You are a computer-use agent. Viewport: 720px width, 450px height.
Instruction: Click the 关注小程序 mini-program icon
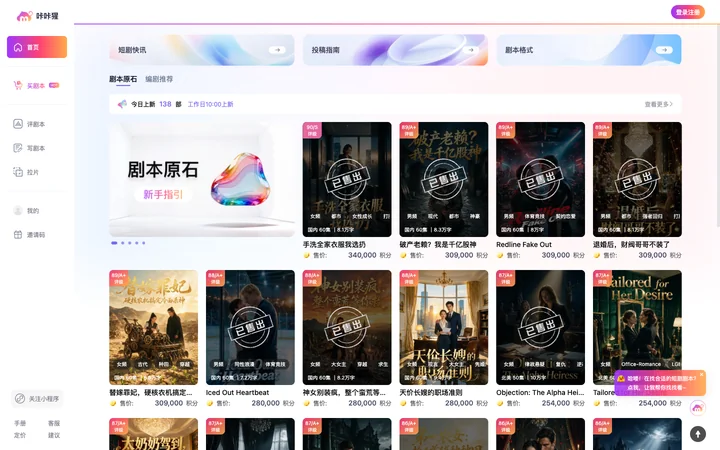tap(20, 399)
